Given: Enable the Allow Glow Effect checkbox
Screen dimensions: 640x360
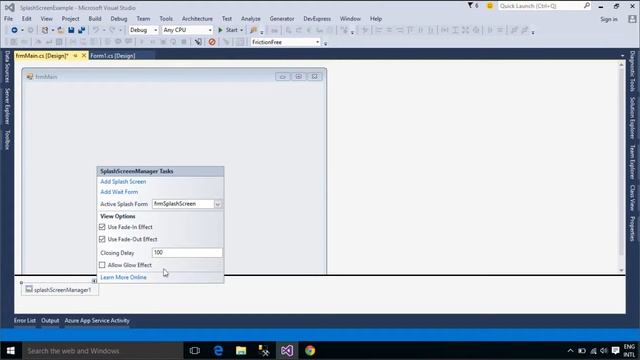Looking at the screenshot, I should point(102,265).
